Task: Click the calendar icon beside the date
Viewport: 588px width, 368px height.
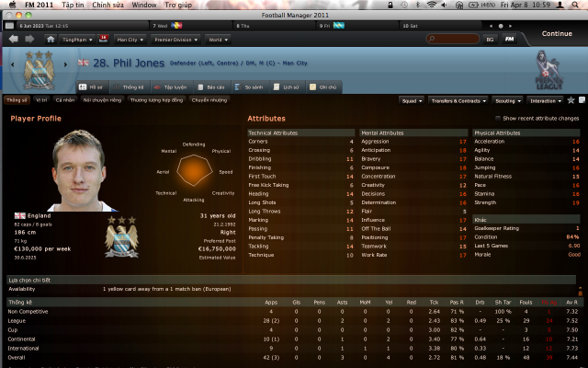Action: (9, 26)
